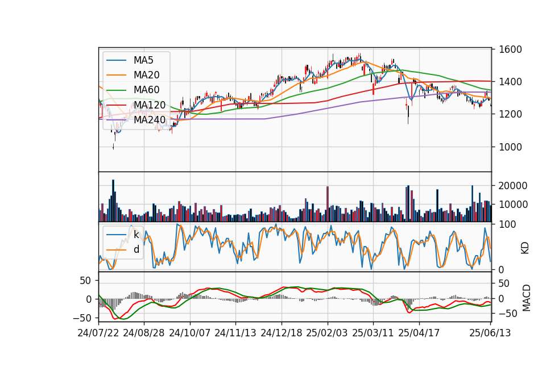Click the KD axis title
This screenshot has width=546, height=392.
point(525,248)
